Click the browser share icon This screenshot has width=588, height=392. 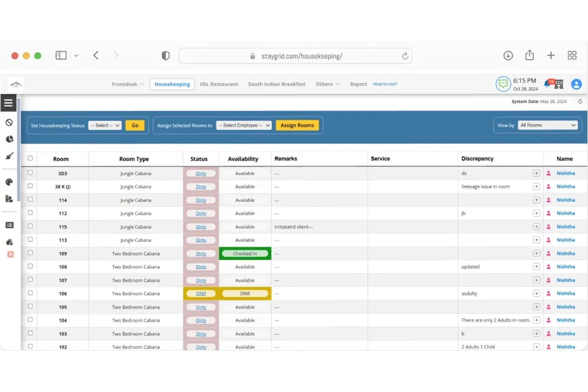pyautogui.click(x=530, y=55)
